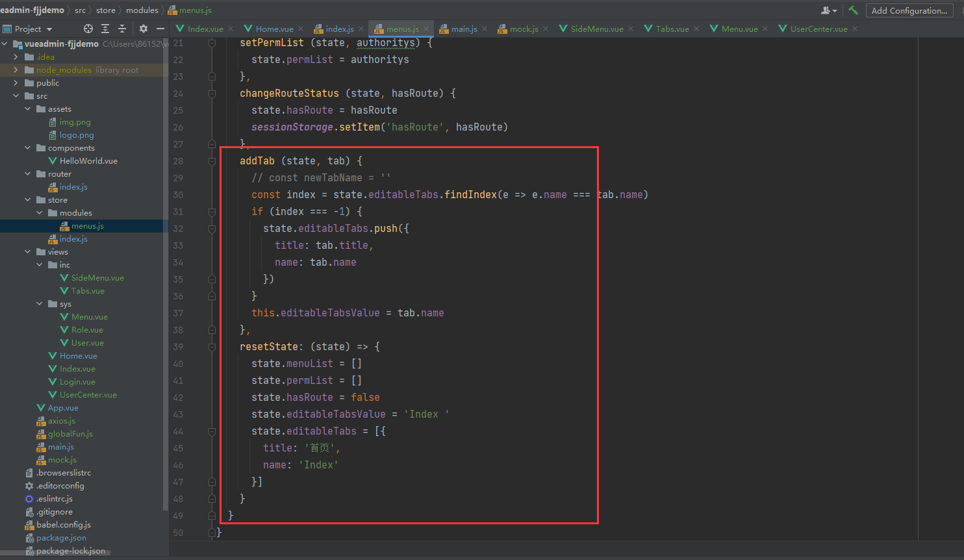Click the Add Configuration... button
The height and width of the screenshot is (560, 964).
(x=909, y=10)
